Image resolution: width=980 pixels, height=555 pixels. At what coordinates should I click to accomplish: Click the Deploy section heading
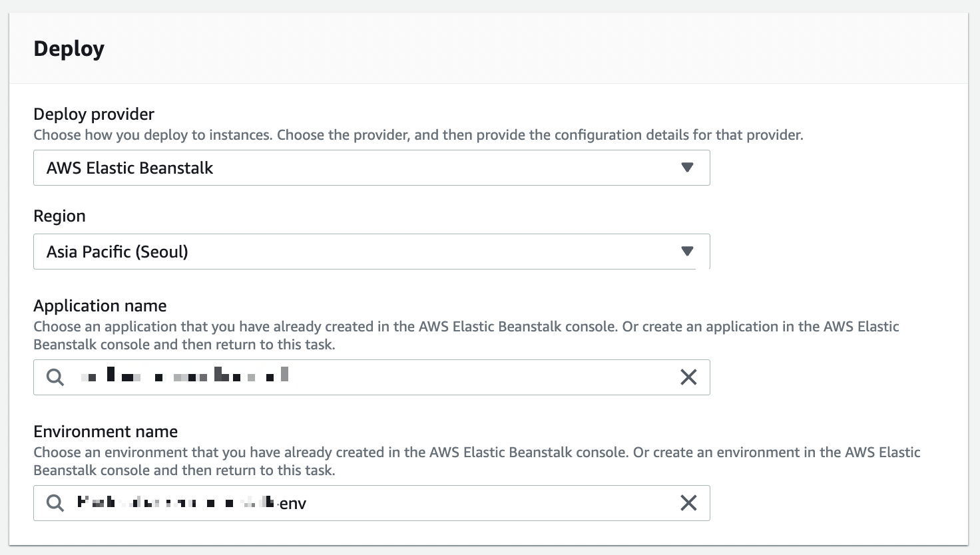pyautogui.click(x=69, y=49)
